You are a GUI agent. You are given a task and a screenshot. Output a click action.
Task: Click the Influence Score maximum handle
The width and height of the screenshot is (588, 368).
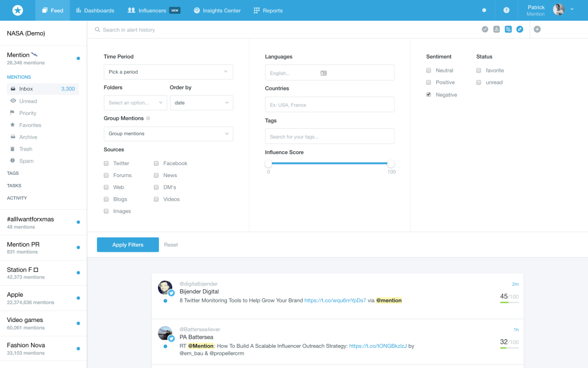pyautogui.click(x=391, y=164)
